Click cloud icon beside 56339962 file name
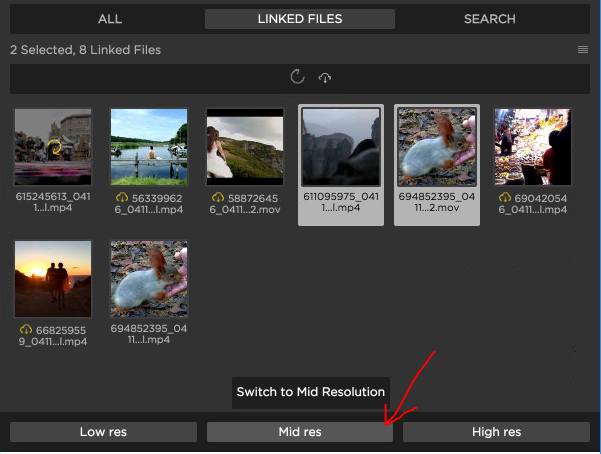The image size is (601, 454). click(x=122, y=197)
